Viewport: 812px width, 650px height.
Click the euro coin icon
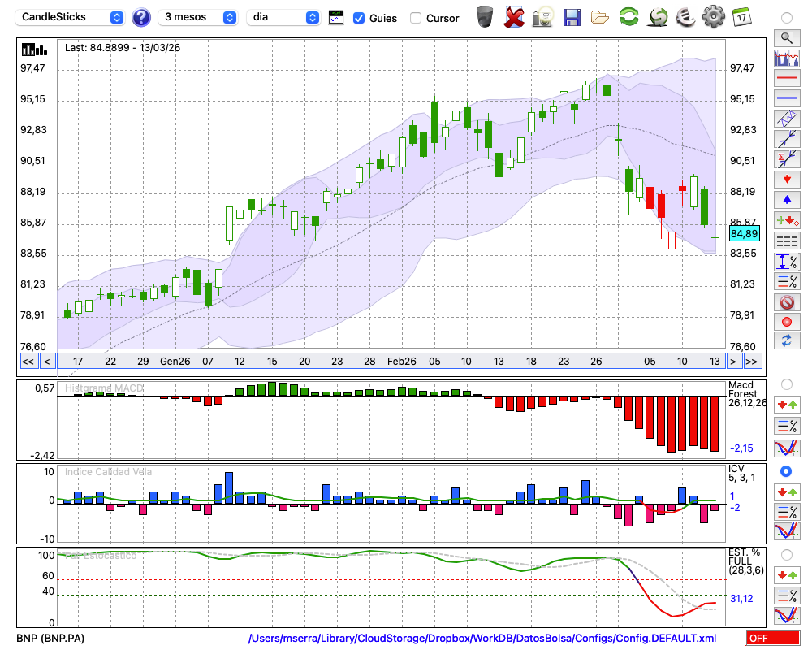[x=685, y=17]
